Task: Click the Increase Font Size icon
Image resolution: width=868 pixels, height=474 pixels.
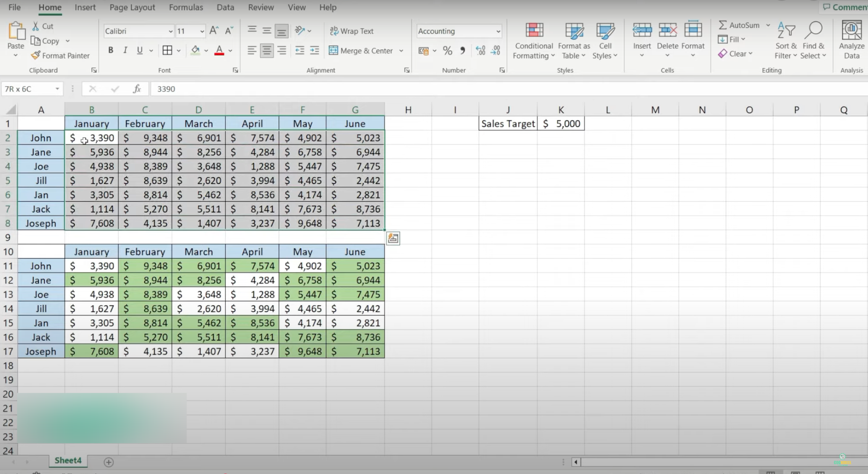Action: pos(214,31)
